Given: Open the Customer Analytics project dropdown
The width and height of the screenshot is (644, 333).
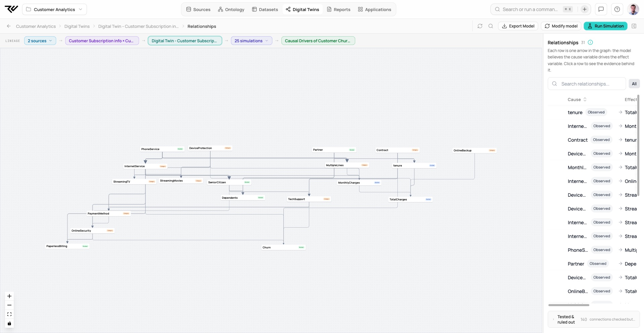Looking at the screenshot, I should point(54,9).
